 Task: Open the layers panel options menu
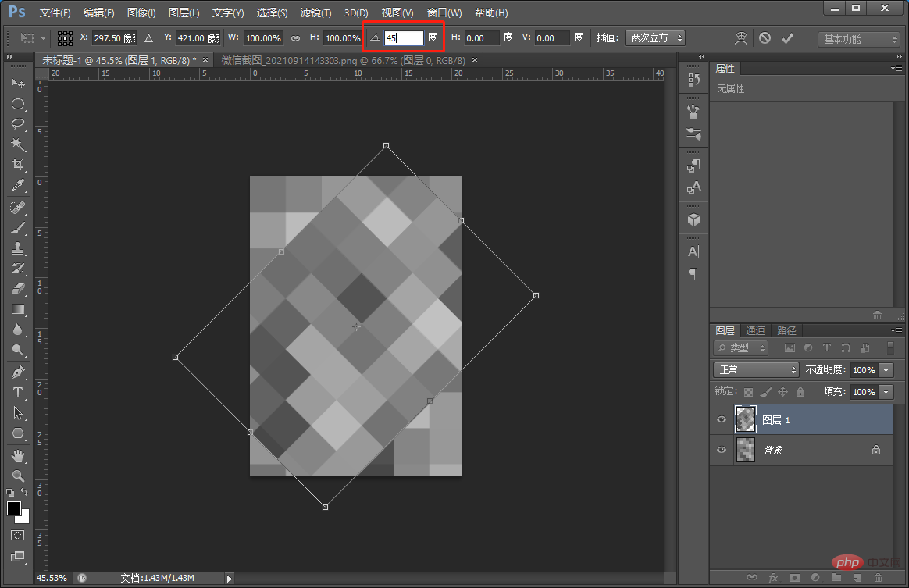coord(897,330)
